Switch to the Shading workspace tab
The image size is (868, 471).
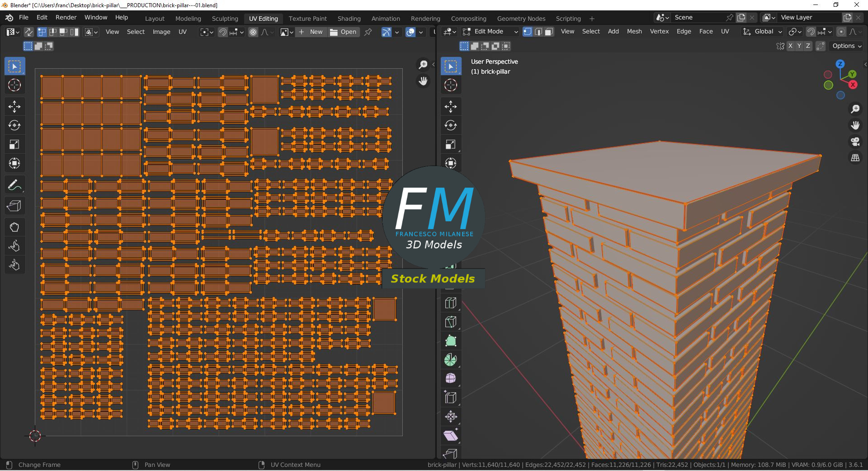(349, 19)
